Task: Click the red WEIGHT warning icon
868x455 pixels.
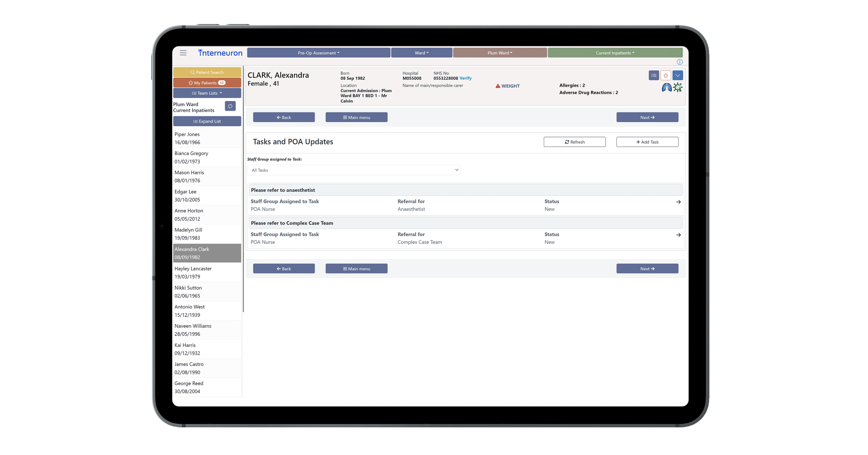Action: (498, 86)
